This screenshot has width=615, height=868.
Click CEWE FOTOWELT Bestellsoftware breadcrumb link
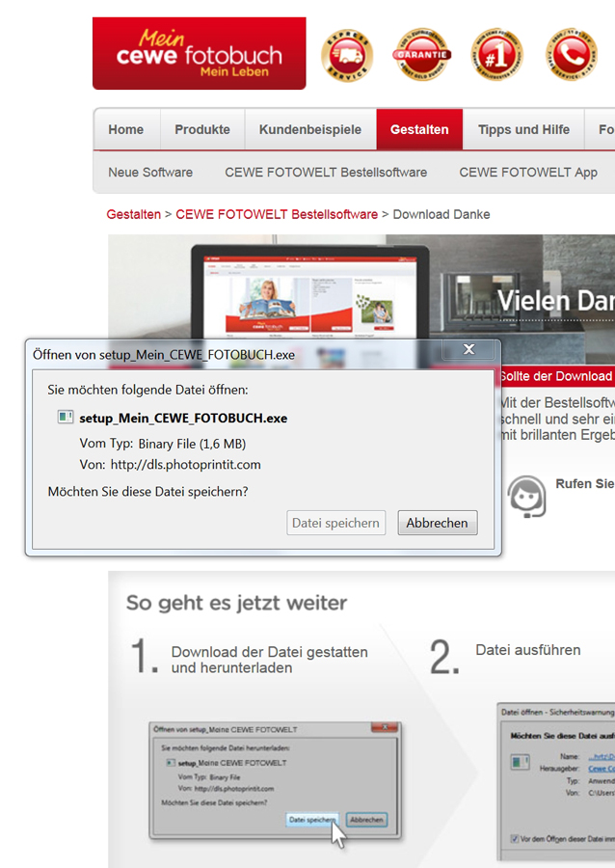click(x=277, y=214)
